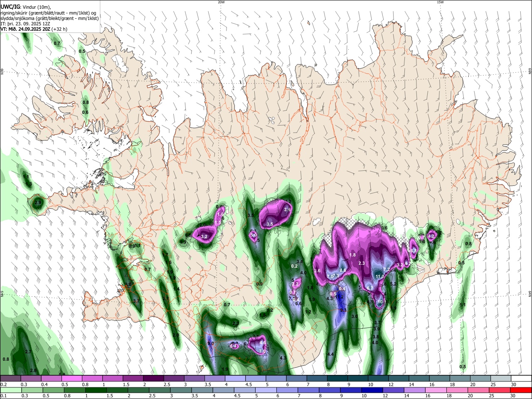Image resolution: width=532 pixels, height=399 pixels.
Task: Select the 25 red-pink rain legend swatch
Action: coord(499,390)
